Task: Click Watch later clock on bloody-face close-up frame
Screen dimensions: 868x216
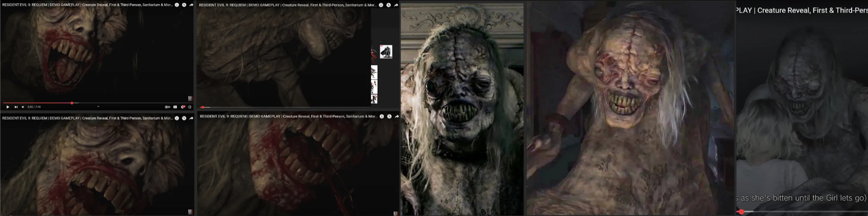Action: tap(184, 118)
